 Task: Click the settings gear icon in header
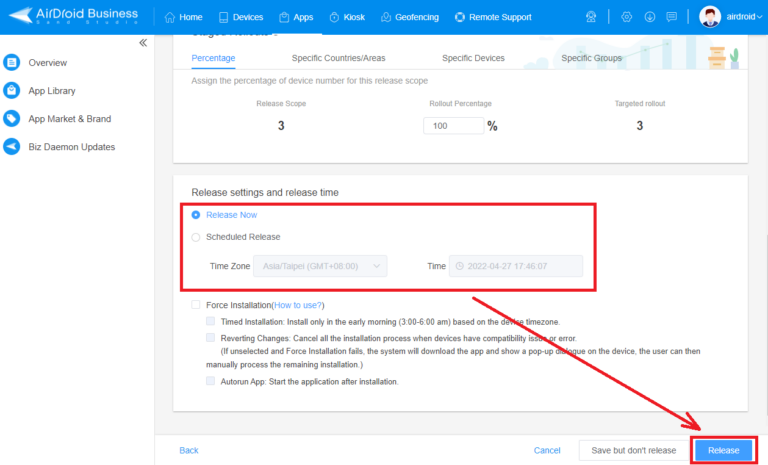click(626, 17)
